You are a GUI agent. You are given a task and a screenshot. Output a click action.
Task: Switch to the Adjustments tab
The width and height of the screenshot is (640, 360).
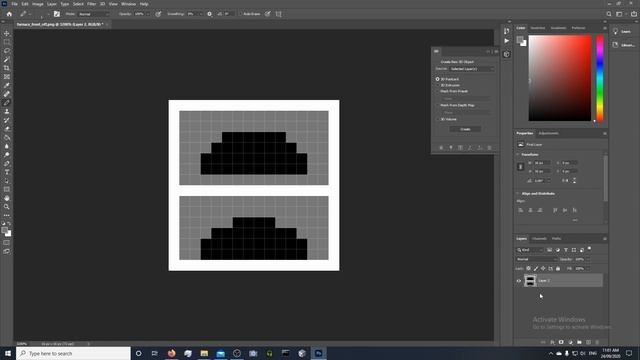[549, 133]
